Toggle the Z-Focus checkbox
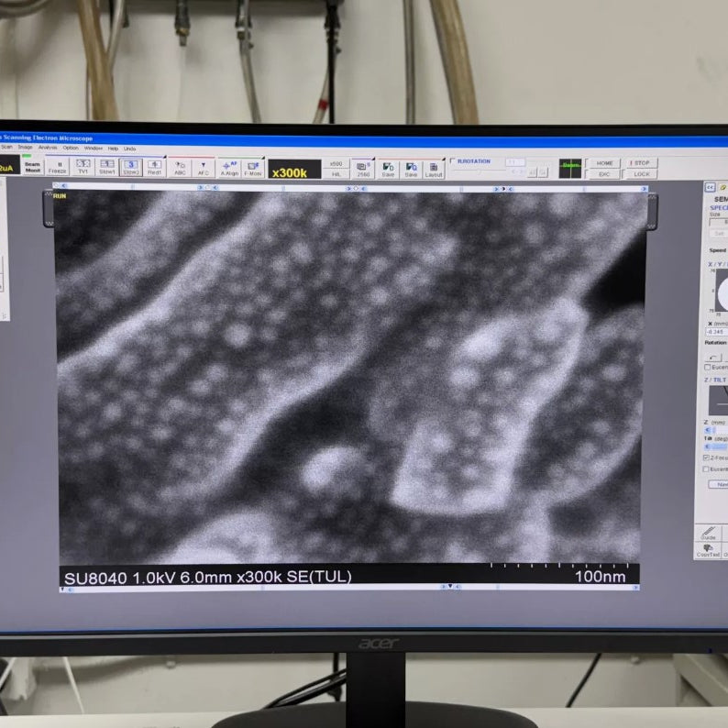The height and width of the screenshot is (728, 728). click(707, 458)
